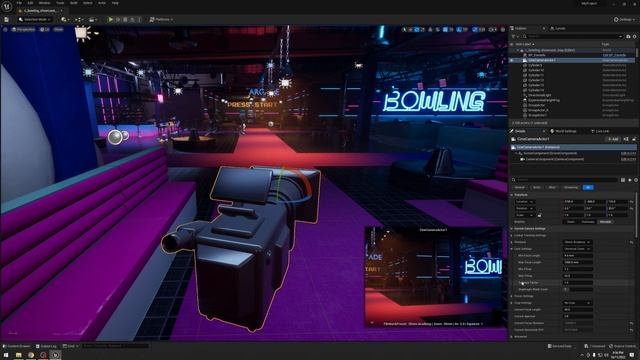Viewport: 640px width, 360px height.
Task: Click the Unreal Engine logo icon
Action: (x=7, y=6)
